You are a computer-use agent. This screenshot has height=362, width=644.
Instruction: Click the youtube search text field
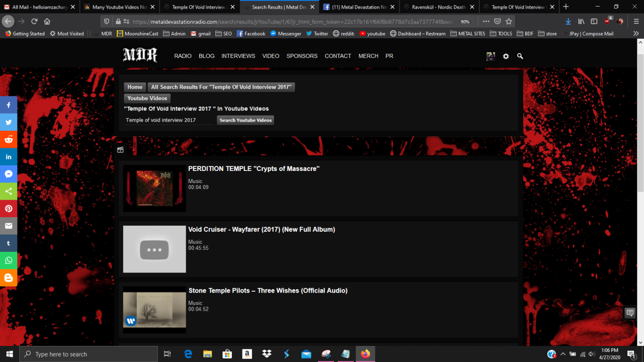click(169, 120)
